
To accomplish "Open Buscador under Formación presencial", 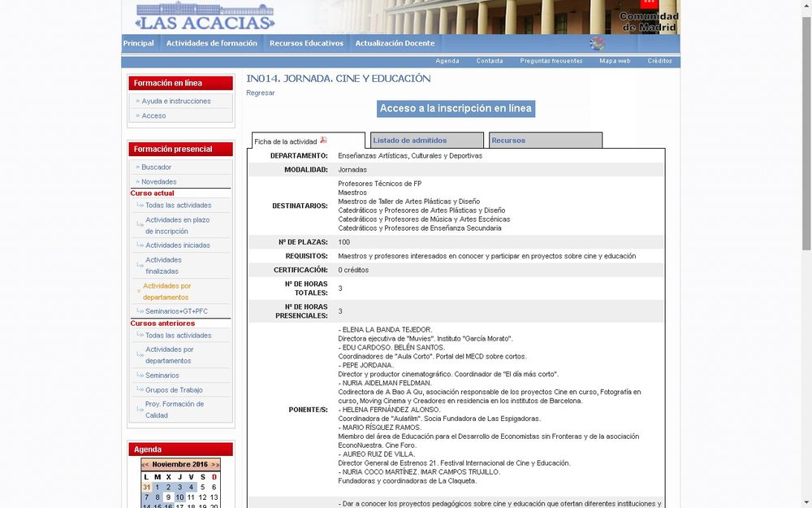I will (157, 167).
